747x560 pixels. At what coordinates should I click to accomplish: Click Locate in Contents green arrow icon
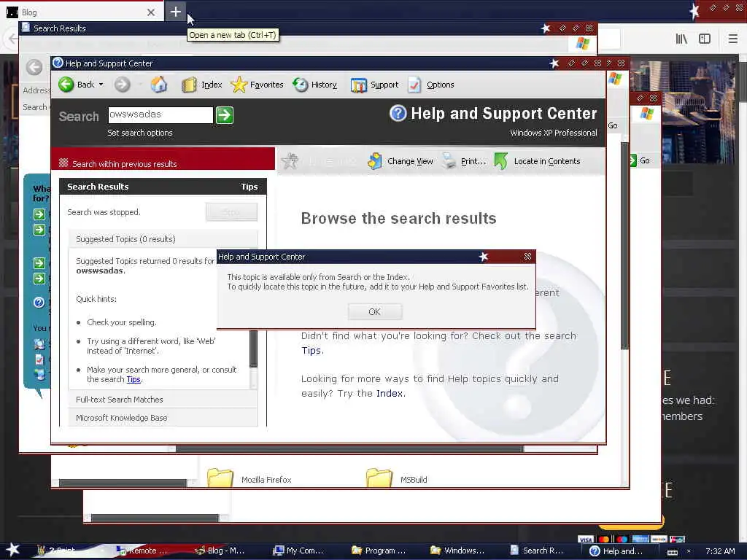[x=501, y=161]
